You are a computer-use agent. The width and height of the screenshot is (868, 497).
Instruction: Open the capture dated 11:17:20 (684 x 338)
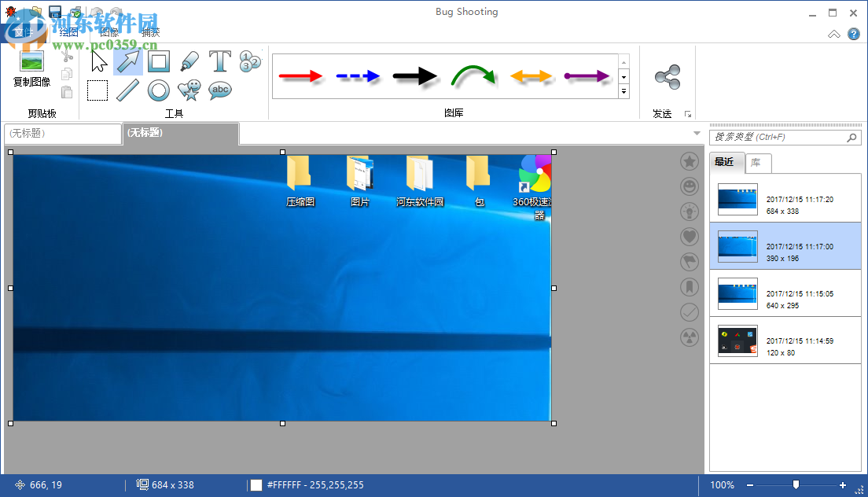[x=785, y=199]
